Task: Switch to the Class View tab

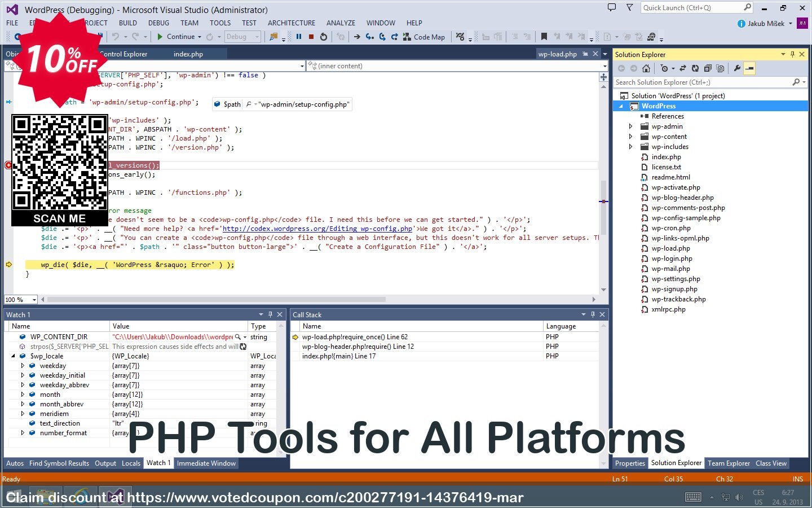Action: [x=771, y=463]
